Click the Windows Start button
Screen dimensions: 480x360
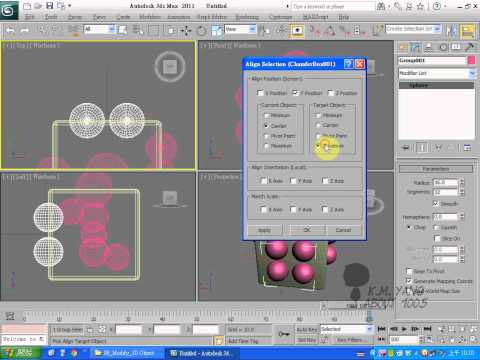(x=21, y=353)
